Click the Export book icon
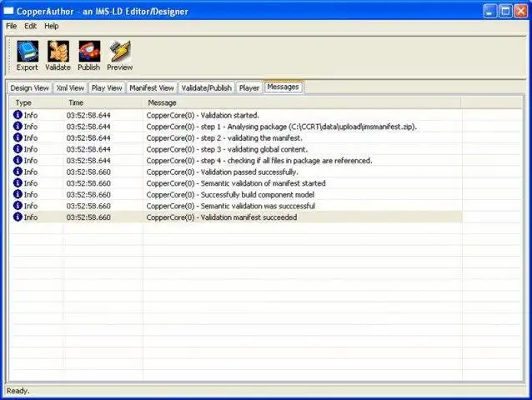The image size is (532, 400). click(x=28, y=52)
